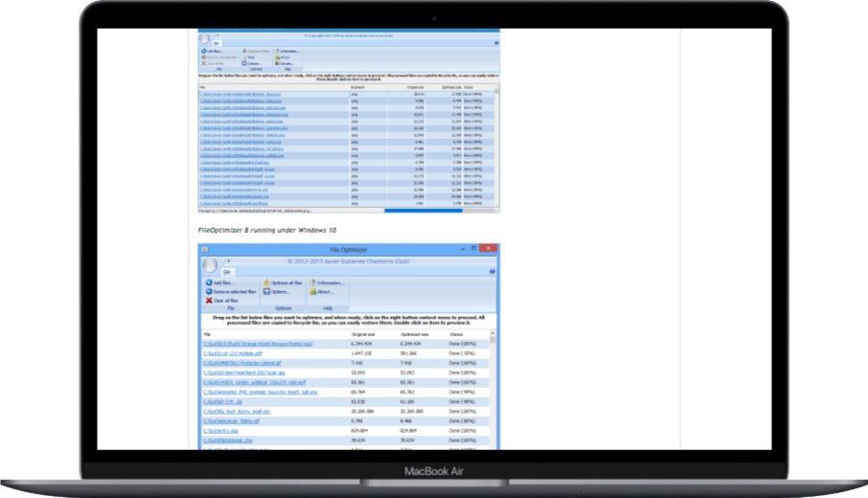The height and width of the screenshot is (498, 868).
Task: Click title bar app icon of File Optimizer window
Action: click(x=204, y=250)
